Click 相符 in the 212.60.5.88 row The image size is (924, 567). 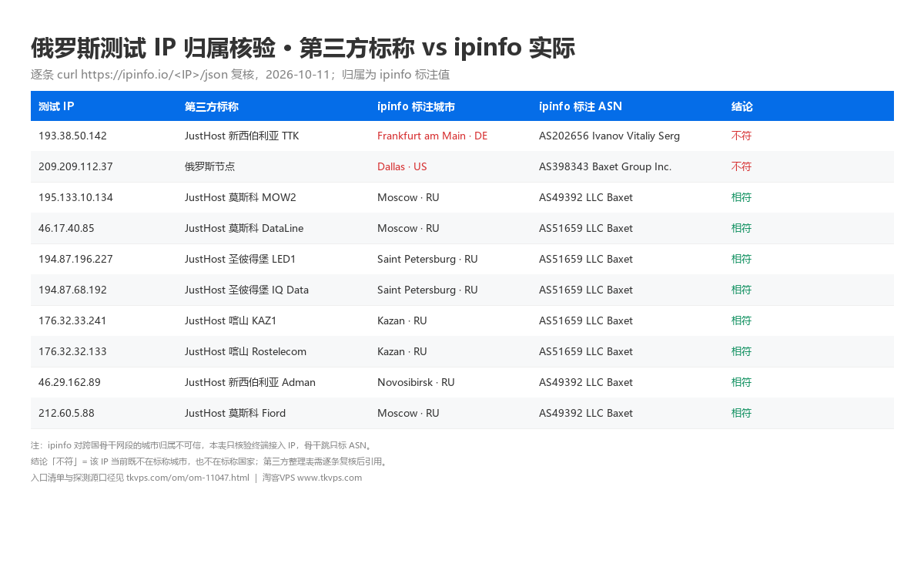tap(742, 413)
